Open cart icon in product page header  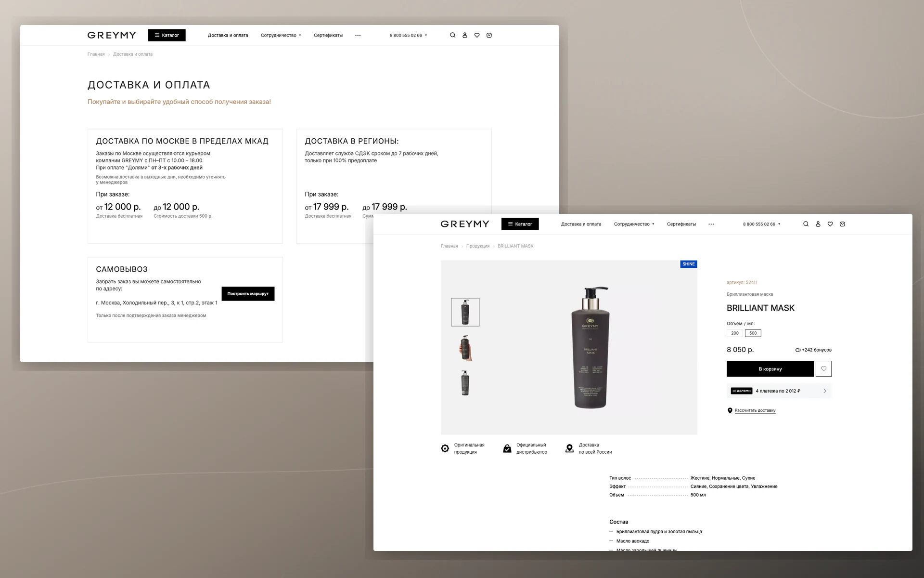(x=842, y=224)
